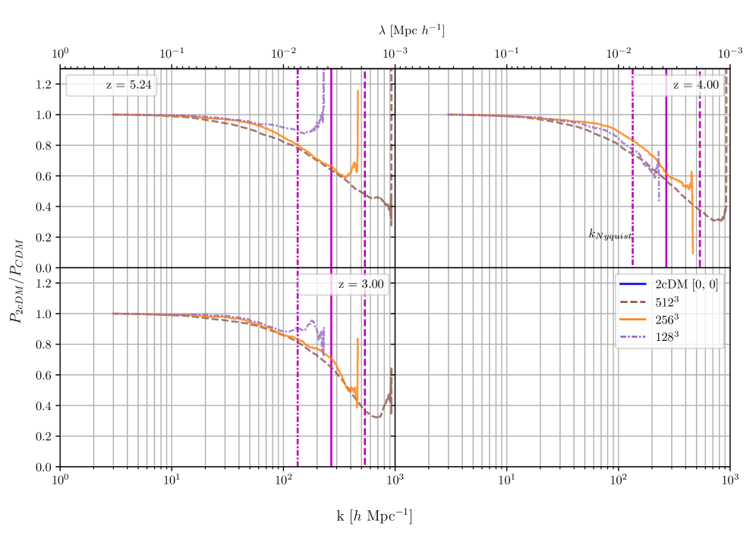Click the blue line sample in the legend
Image resolution: width=756 pixels, height=533 pixels.
pyautogui.click(x=632, y=285)
